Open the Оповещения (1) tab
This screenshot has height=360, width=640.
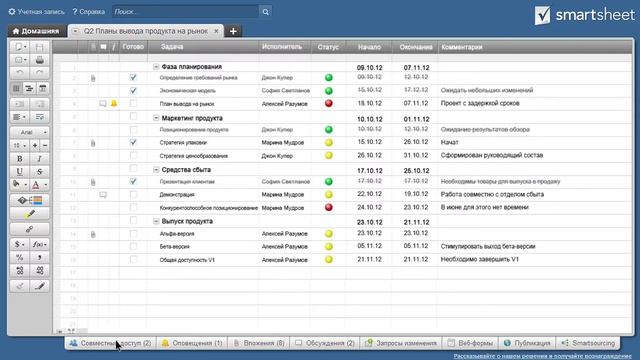192,343
